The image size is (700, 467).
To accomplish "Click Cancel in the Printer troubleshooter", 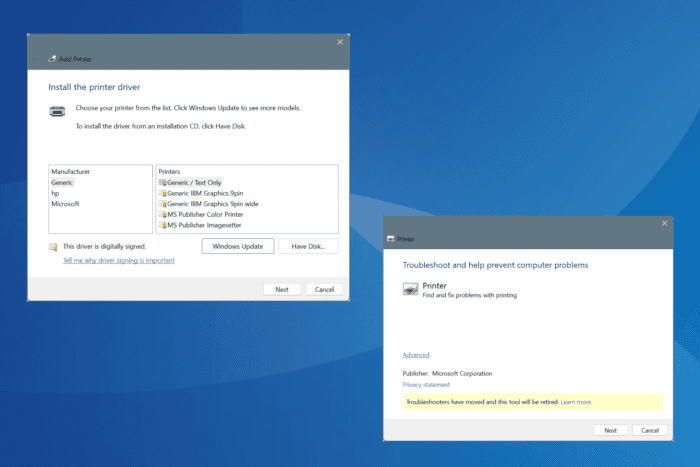I will click(x=650, y=430).
